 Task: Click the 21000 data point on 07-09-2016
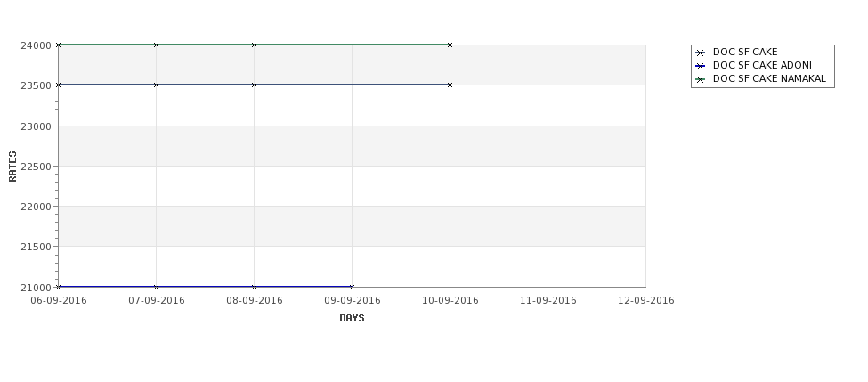click(156, 287)
